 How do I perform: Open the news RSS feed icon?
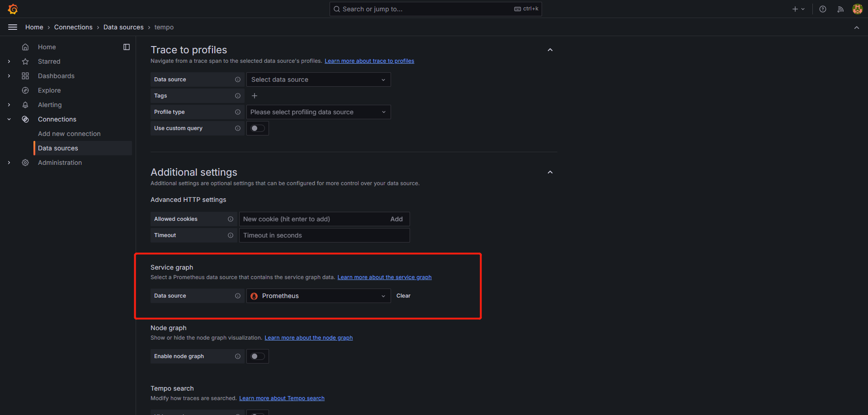840,9
